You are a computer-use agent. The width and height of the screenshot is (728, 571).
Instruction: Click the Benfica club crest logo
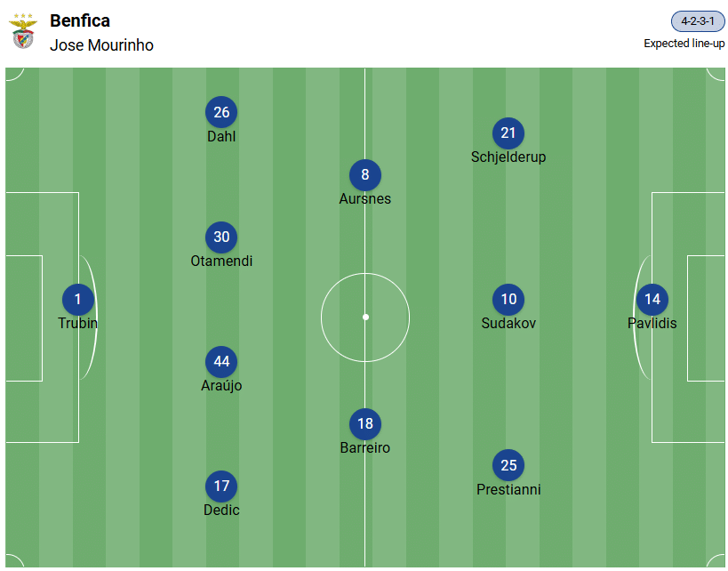(x=22, y=31)
